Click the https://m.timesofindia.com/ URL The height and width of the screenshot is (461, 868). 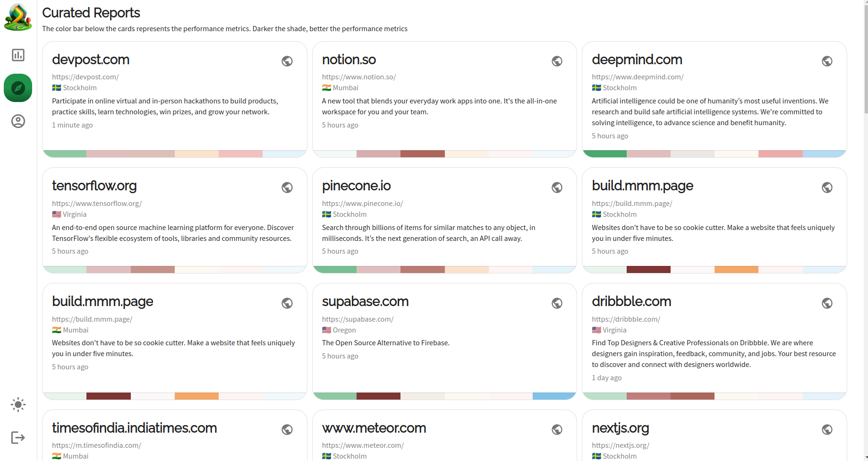point(96,445)
